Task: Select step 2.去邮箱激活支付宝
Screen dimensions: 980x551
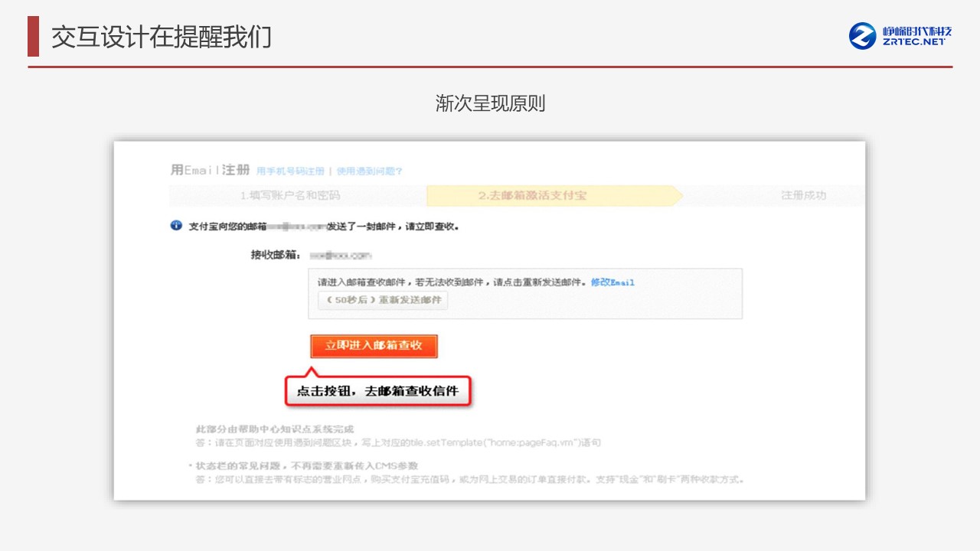Action: click(533, 196)
